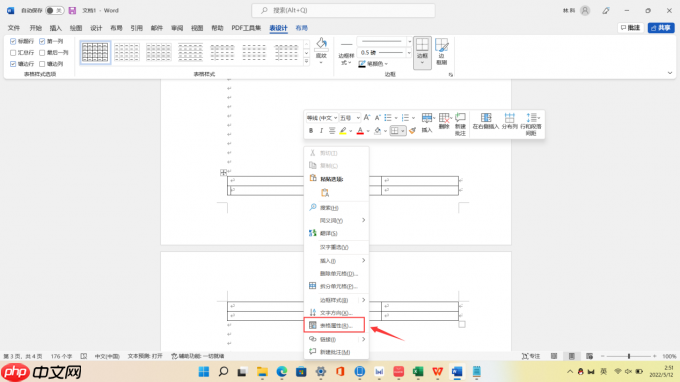The image size is (680, 382).
Task: Click the 批注 comments button
Action: 631,28
